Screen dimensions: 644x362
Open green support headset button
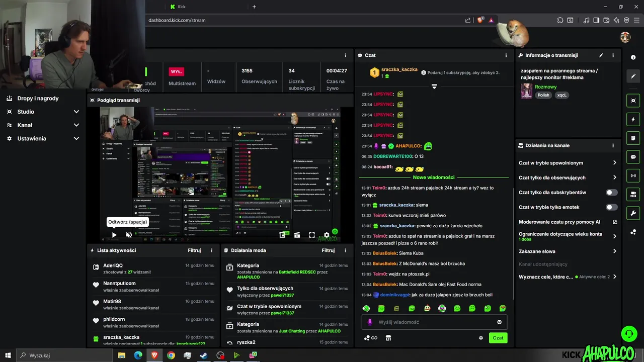[x=629, y=333]
